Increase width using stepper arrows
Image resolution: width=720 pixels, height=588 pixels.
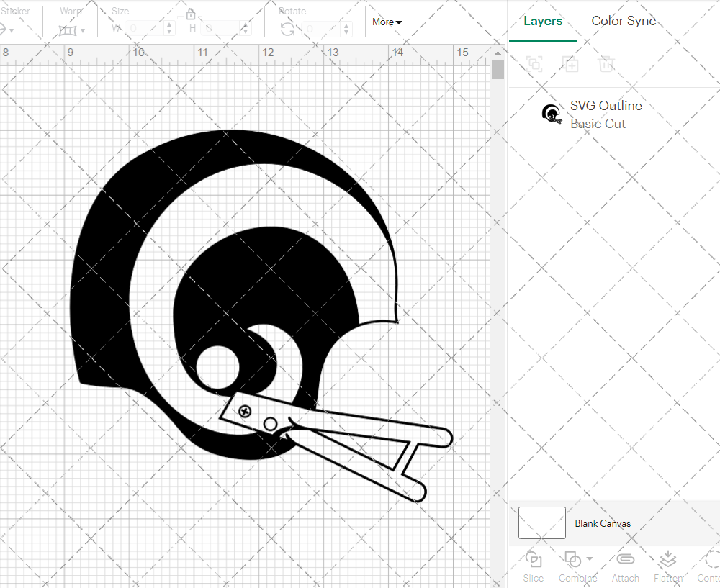[169, 29]
